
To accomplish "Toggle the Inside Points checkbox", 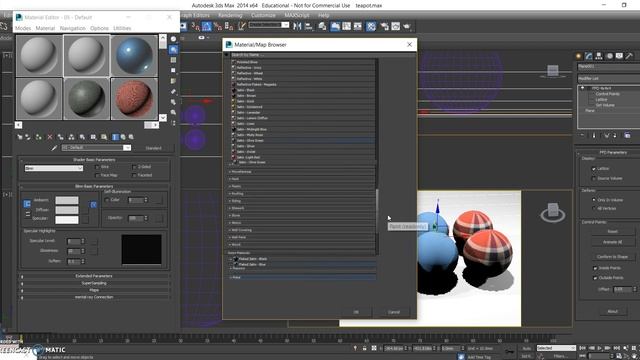I will [595, 268].
